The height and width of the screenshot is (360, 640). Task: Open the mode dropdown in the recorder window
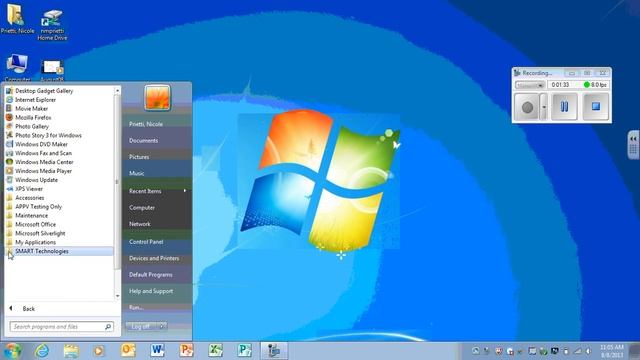pos(530,85)
